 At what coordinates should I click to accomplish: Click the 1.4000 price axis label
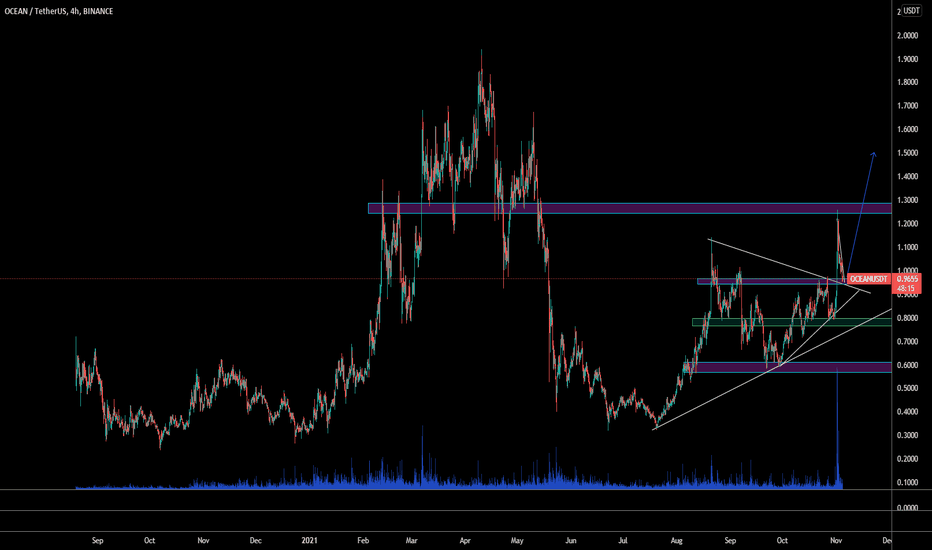point(907,177)
